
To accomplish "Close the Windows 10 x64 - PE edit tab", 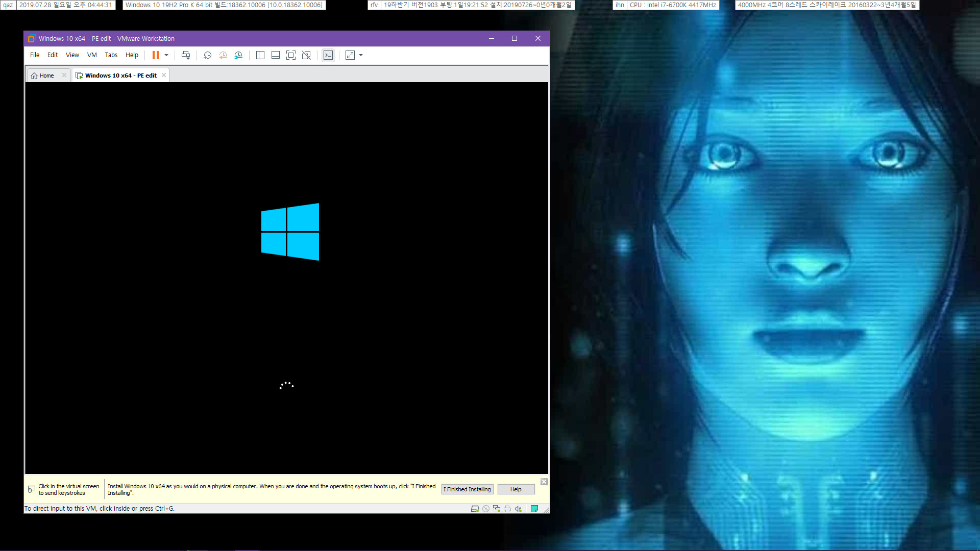I will pyautogui.click(x=164, y=75).
